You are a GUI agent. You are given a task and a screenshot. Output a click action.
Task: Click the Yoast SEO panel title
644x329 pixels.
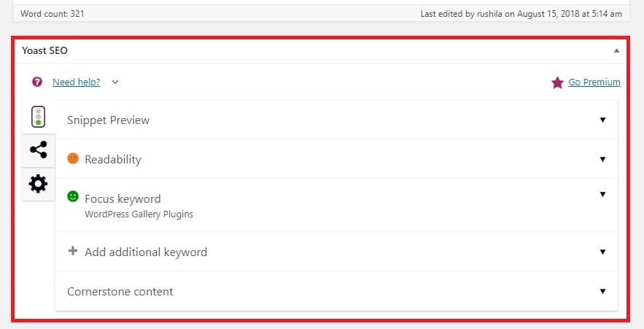pos(44,50)
